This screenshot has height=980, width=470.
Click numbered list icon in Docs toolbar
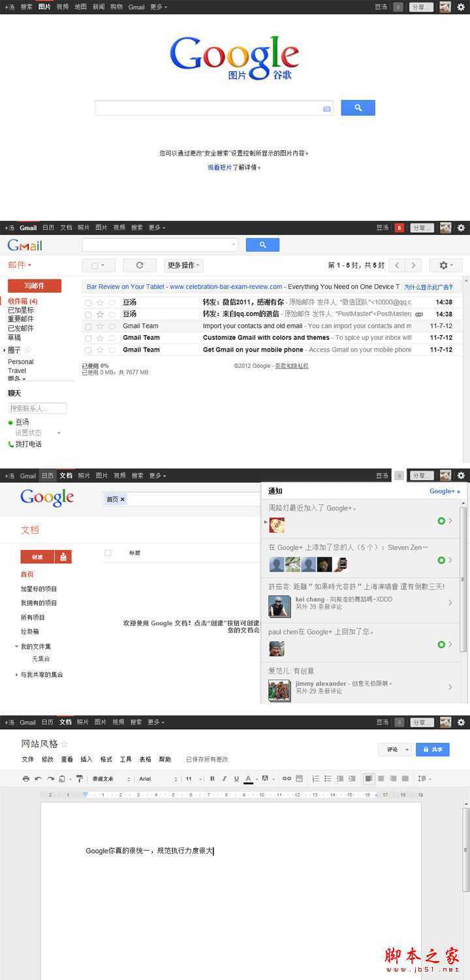pos(316,779)
